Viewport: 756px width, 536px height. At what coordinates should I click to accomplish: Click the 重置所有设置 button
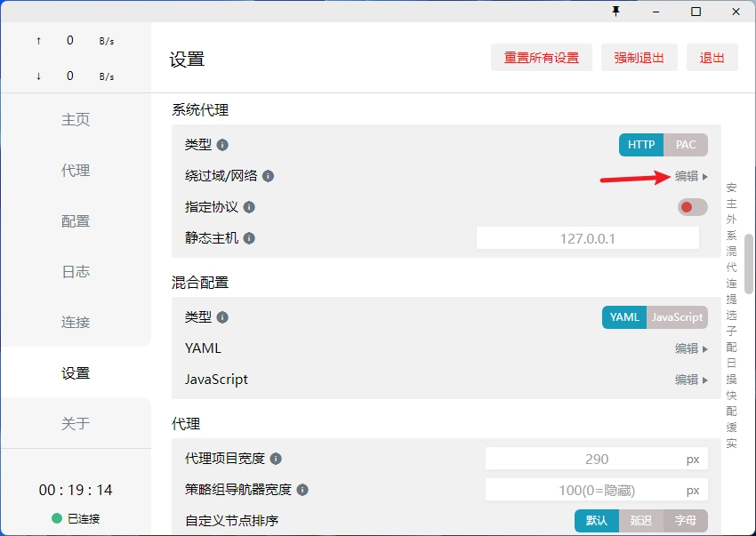pyautogui.click(x=542, y=57)
